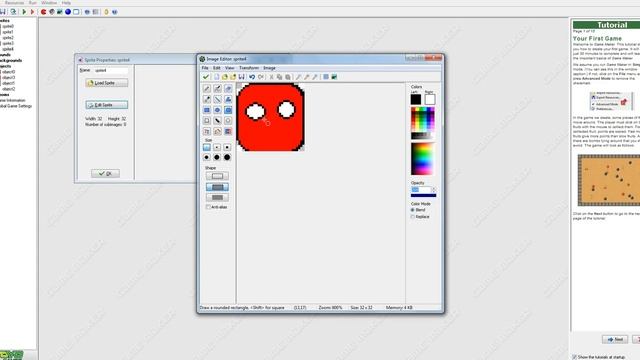The width and height of the screenshot is (640, 360).
Task: Open the Image menu
Action: pos(269,68)
